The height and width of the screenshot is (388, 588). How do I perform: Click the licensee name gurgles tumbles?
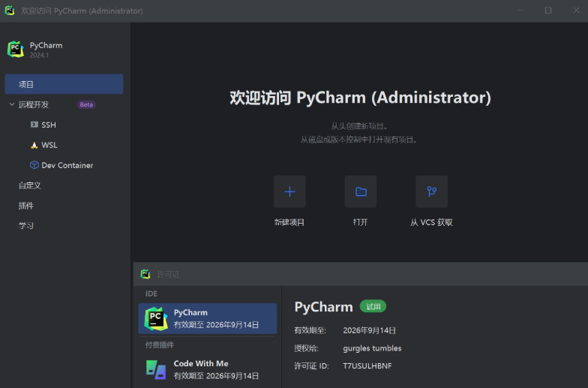tap(372, 348)
